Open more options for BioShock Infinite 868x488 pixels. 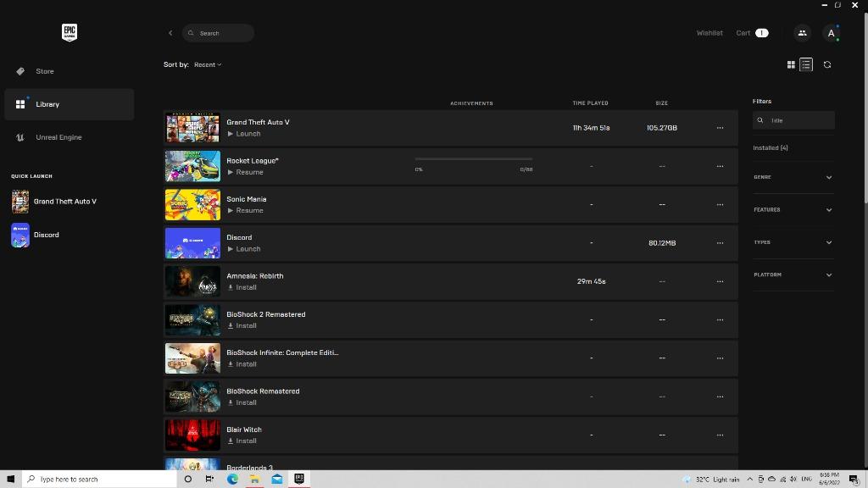click(720, 358)
